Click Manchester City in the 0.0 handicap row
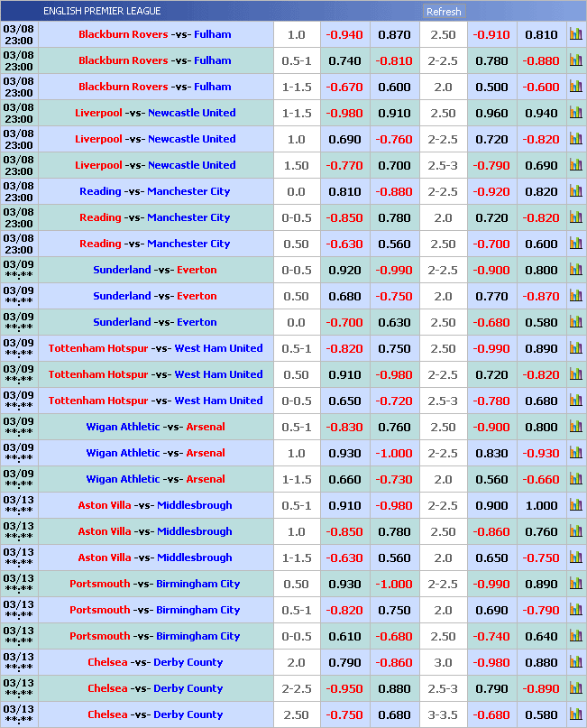The image size is (587, 728). pyautogui.click(x=188, y=191)
